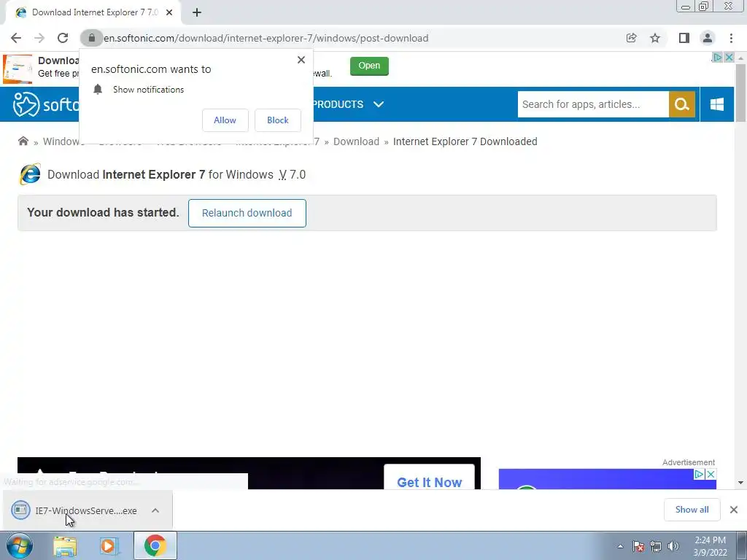Select the Windows platform icon
747x560 pixels.
tap(716, 104)
